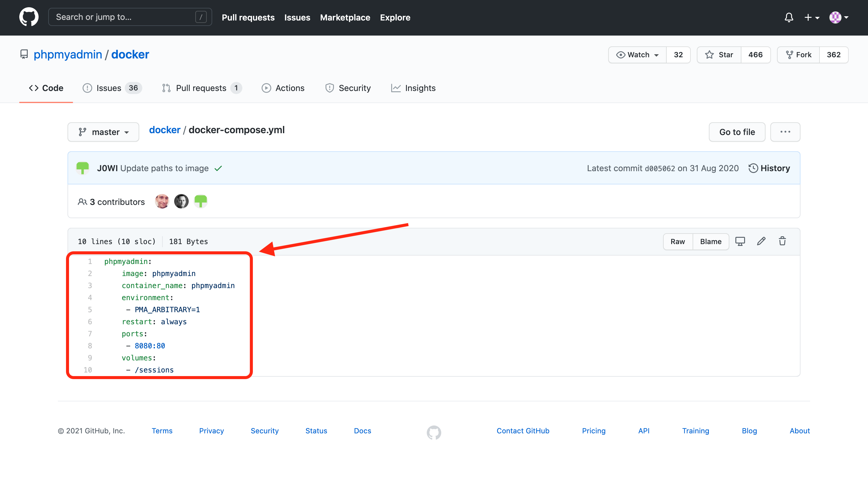Click the Raw button
868x493 pixels.
(678, 241)
